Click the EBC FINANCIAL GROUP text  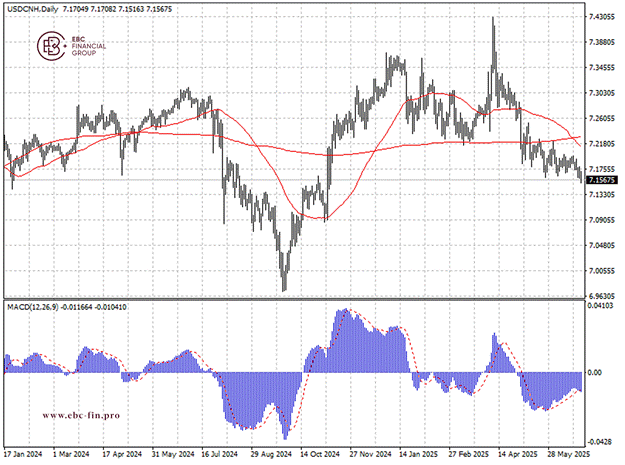tap(88, 46)
